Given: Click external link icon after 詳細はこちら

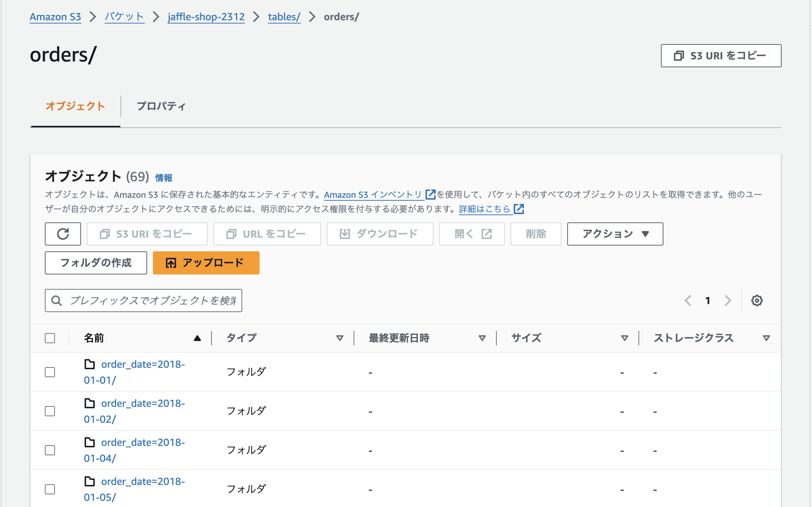Looking at the screenshot, I should click(519, 209).
